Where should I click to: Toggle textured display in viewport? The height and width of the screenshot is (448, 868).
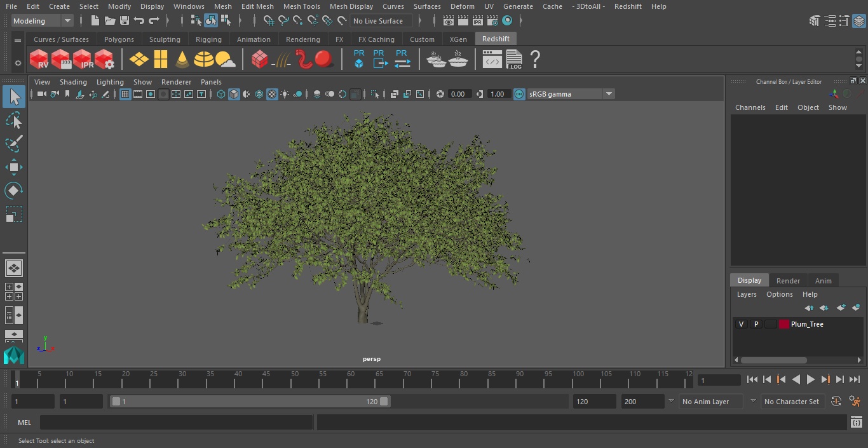click(272, 94)
